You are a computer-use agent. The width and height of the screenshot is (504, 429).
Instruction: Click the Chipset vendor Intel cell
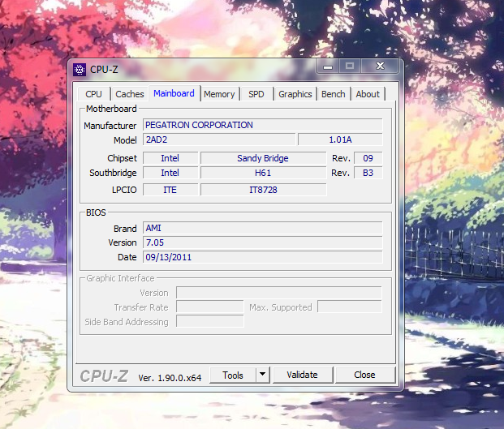170,158
